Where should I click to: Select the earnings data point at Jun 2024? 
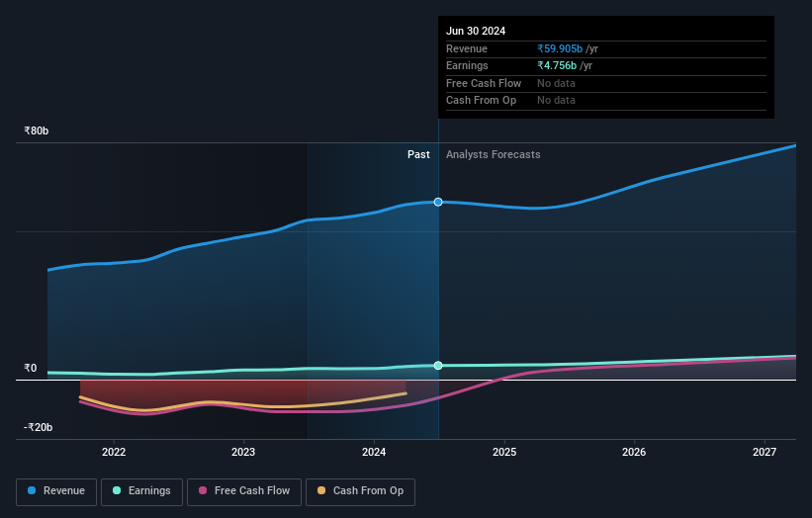coord(438,366)
